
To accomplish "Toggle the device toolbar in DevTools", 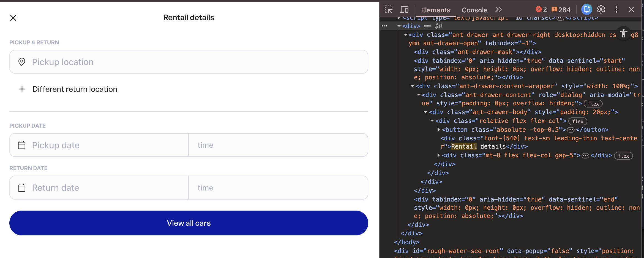I will 404,10.
